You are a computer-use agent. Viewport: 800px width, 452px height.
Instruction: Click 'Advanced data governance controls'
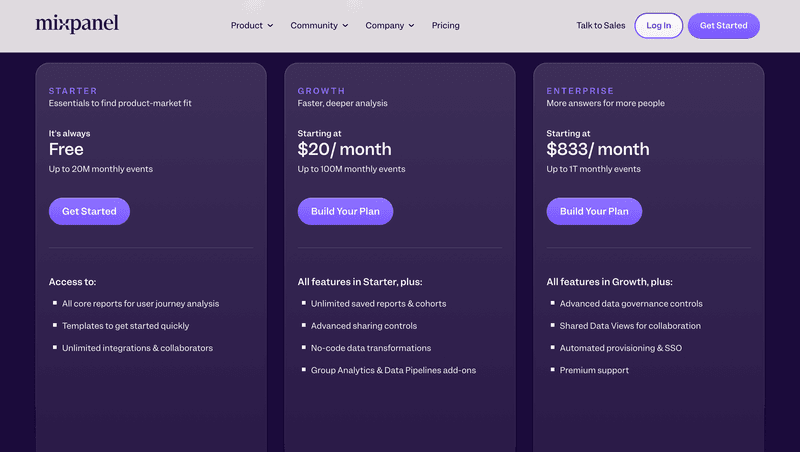tap(631, 304)
